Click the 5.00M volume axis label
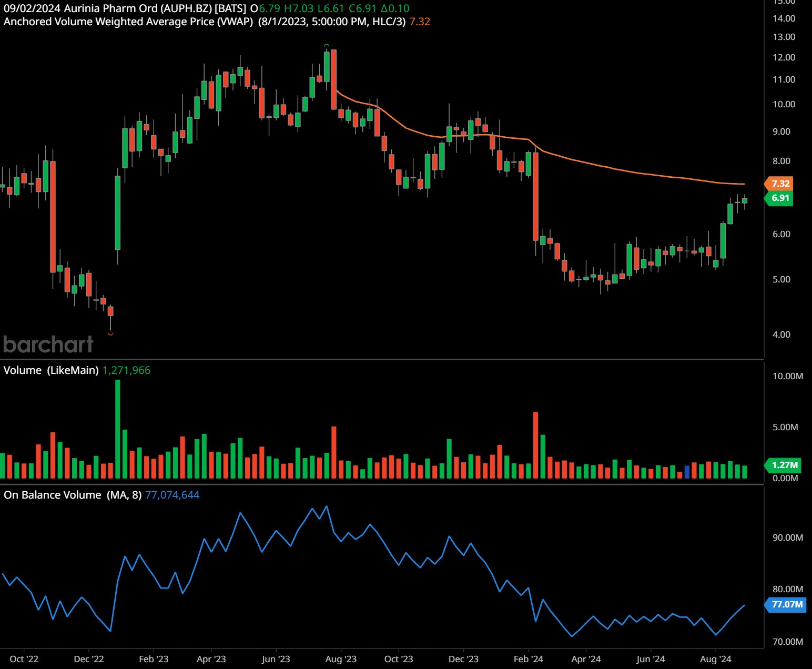Screen dimensions: 812x669 (785, 427)
